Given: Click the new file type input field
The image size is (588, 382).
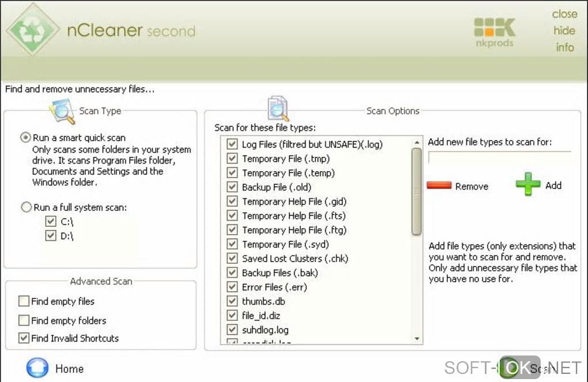Looking at the screenshot, I should pos(499,157).
